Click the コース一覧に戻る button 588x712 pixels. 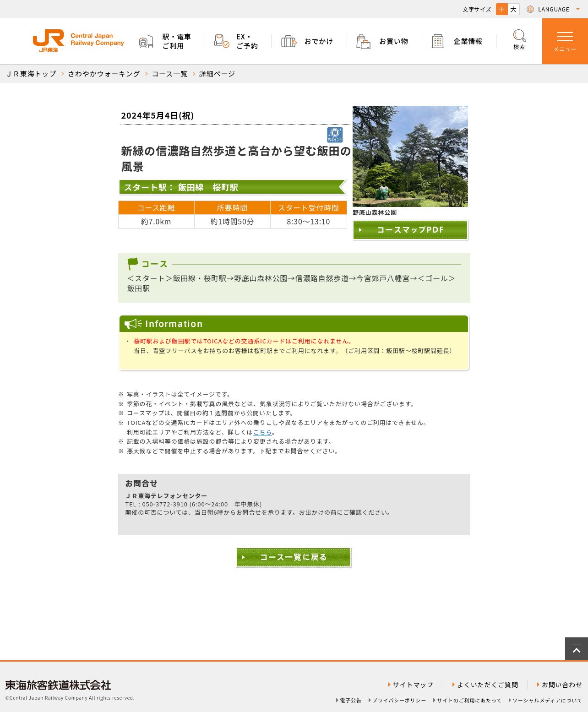click(294, 557)
